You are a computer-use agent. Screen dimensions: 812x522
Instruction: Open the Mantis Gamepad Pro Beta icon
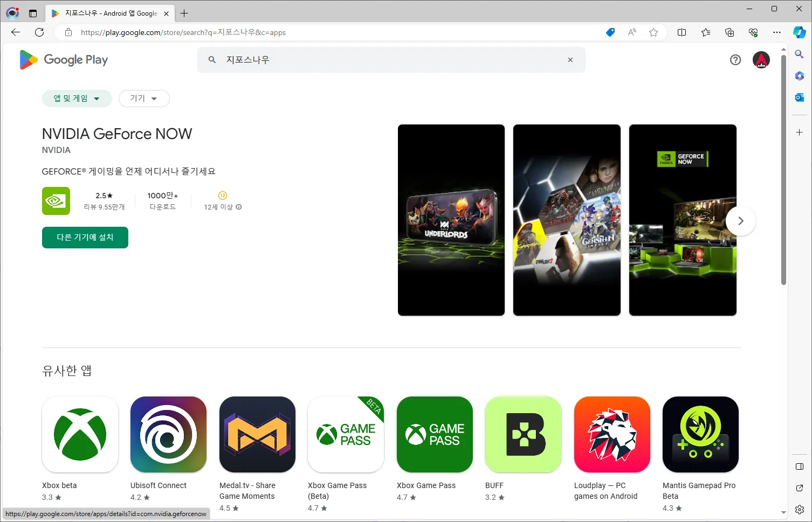(700, 435)
